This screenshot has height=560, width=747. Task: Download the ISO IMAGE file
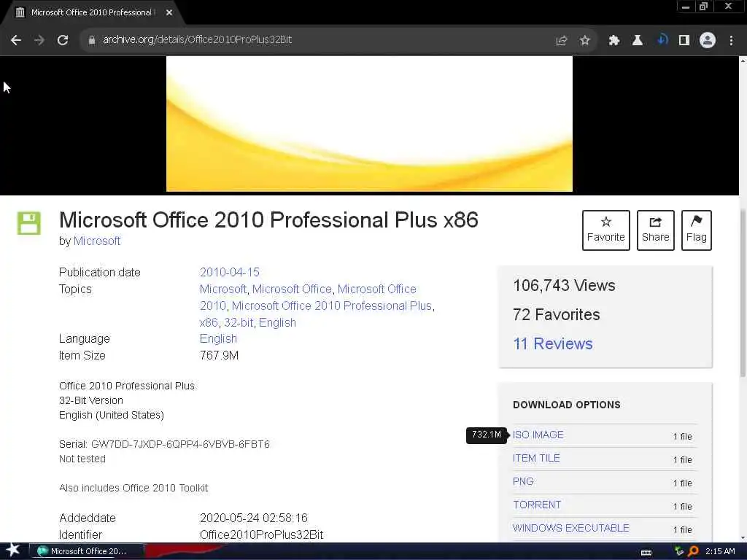click(x=538, y=435)
